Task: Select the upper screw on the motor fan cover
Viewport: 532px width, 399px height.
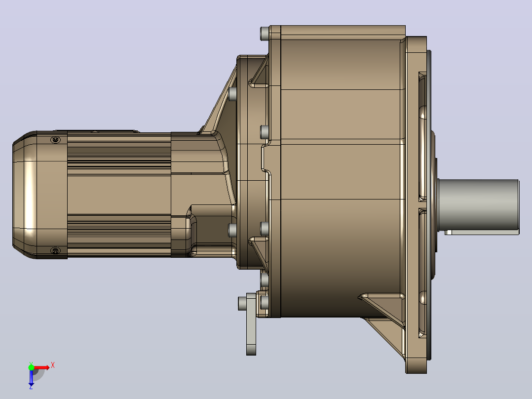Action: coord(56,140)
